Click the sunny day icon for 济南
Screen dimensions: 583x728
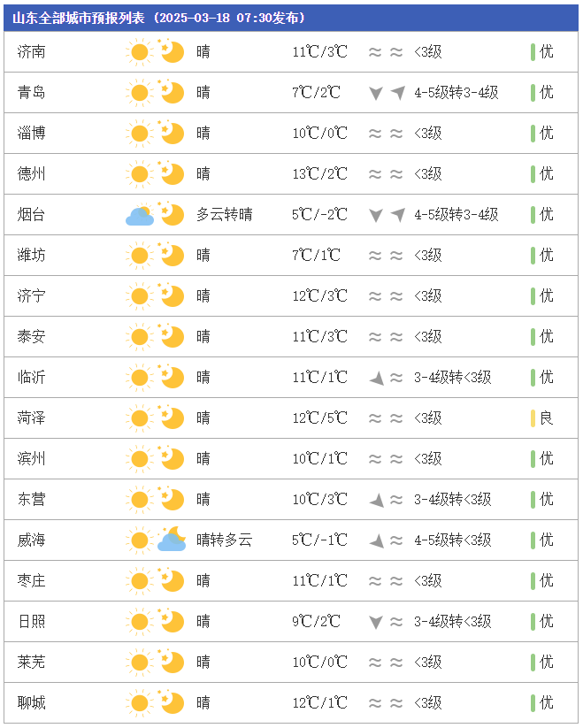coord(139,52)
